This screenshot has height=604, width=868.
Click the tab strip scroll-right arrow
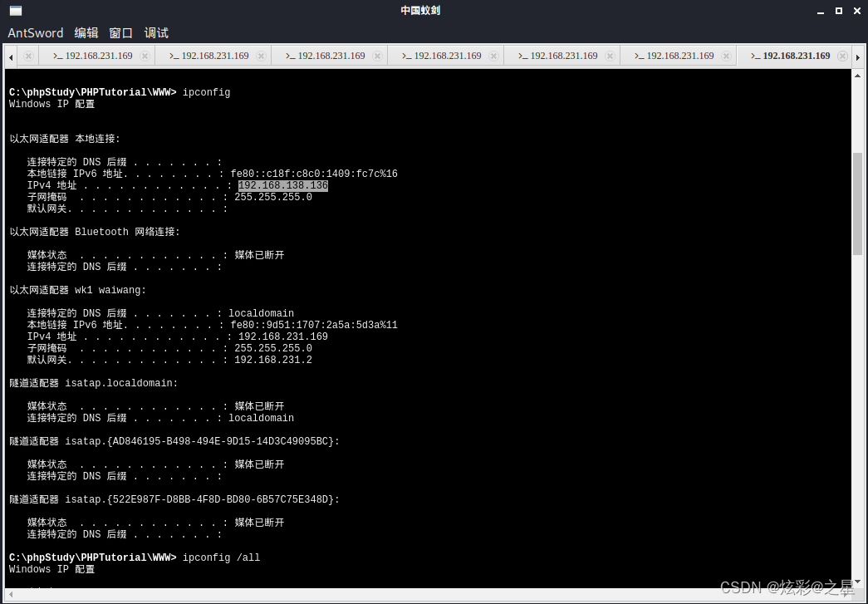tap(858, 56)
